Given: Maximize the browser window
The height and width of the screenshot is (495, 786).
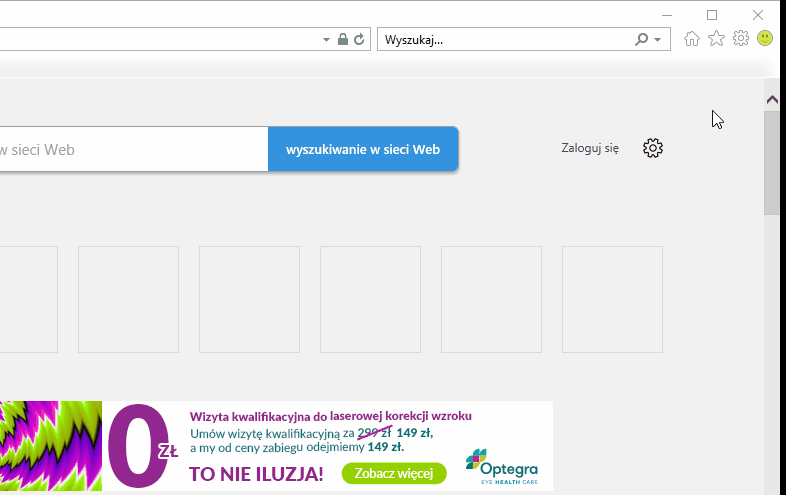Looking at the screenshot, I should click(712, 16).
